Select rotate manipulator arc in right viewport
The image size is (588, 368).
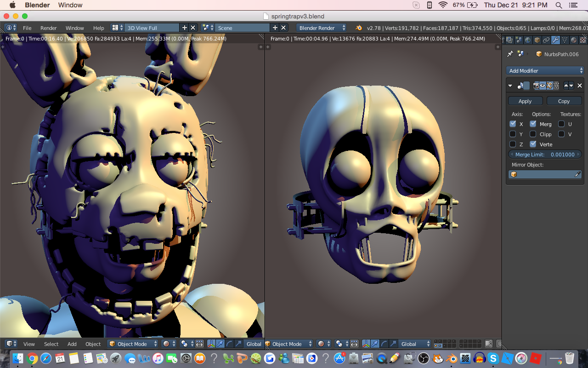point(384,344)
